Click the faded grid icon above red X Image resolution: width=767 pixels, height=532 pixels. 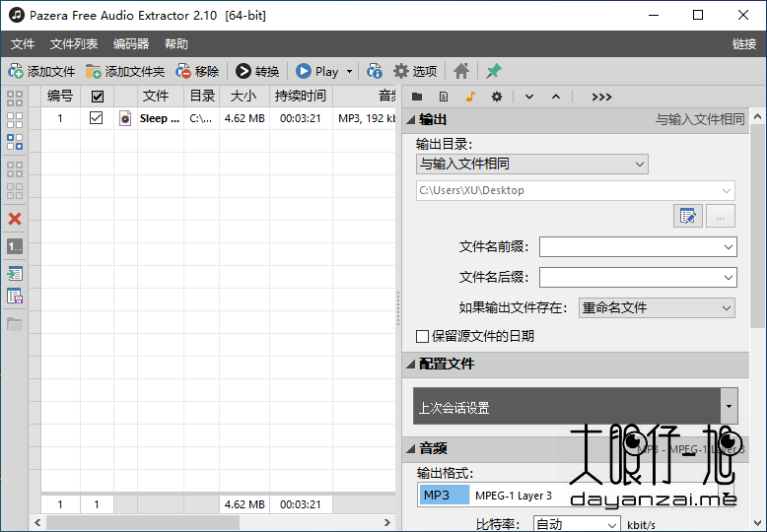(15, 191)
